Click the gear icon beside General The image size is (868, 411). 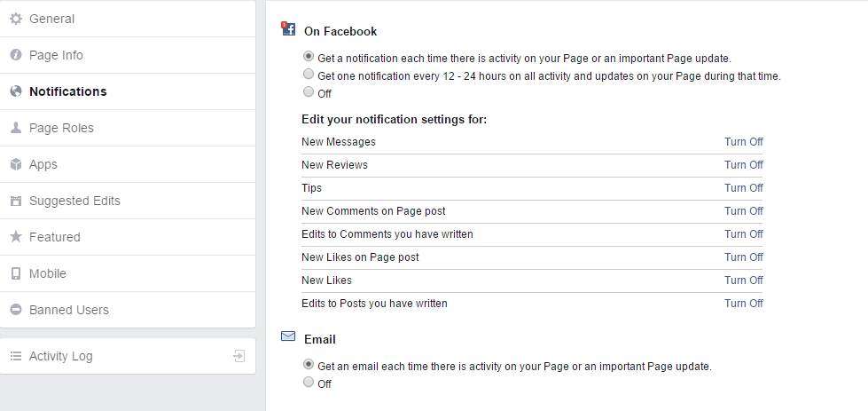coord(15,19)
